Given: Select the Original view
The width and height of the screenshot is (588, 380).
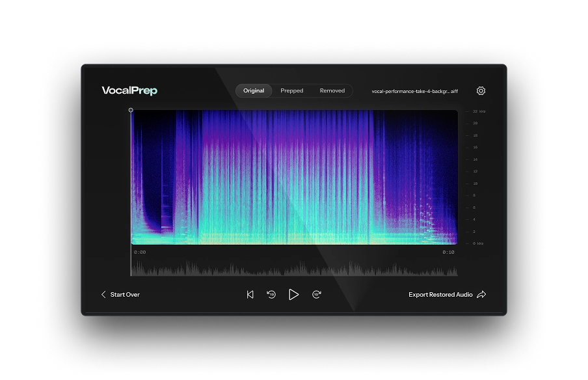Looking at the screenshot, I should click(x=253, y=91).
